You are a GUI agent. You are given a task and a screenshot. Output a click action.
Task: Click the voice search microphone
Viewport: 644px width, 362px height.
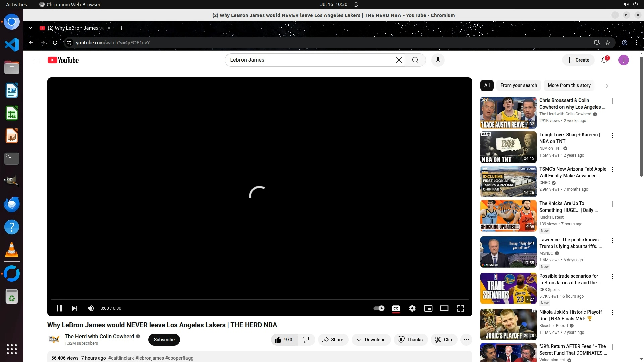[438, 60]
